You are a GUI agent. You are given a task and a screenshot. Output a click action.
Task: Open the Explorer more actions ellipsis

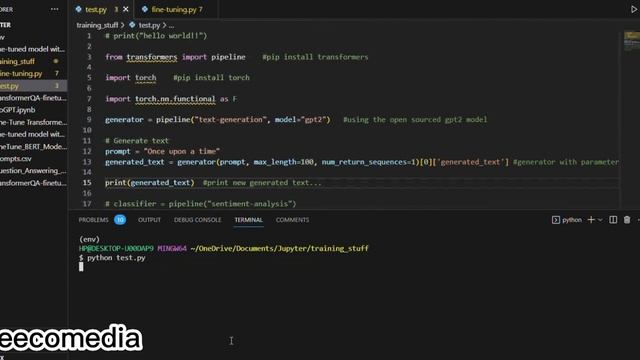point(54,9)
